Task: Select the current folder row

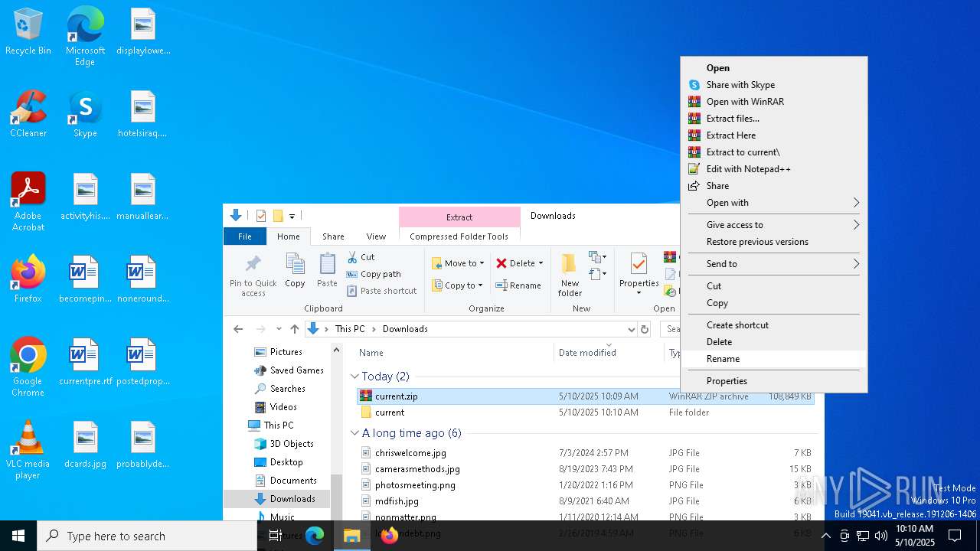Action: click(x=586, y=412)
